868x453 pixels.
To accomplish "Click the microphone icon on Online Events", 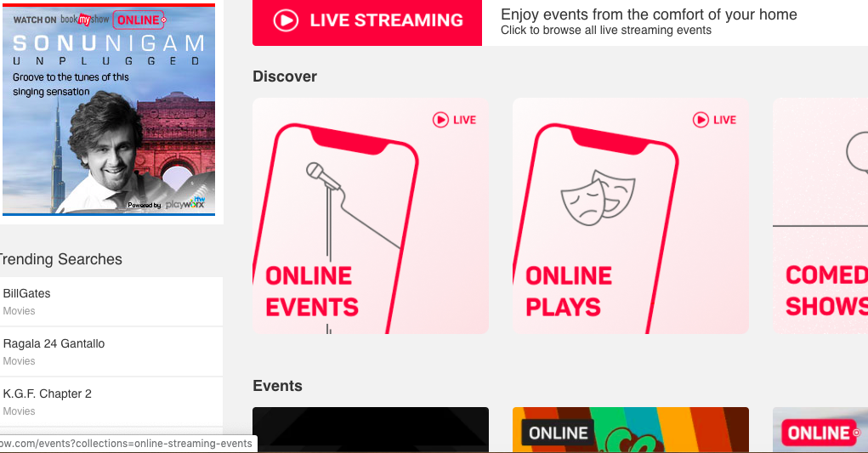I will (x=352, y=210).
